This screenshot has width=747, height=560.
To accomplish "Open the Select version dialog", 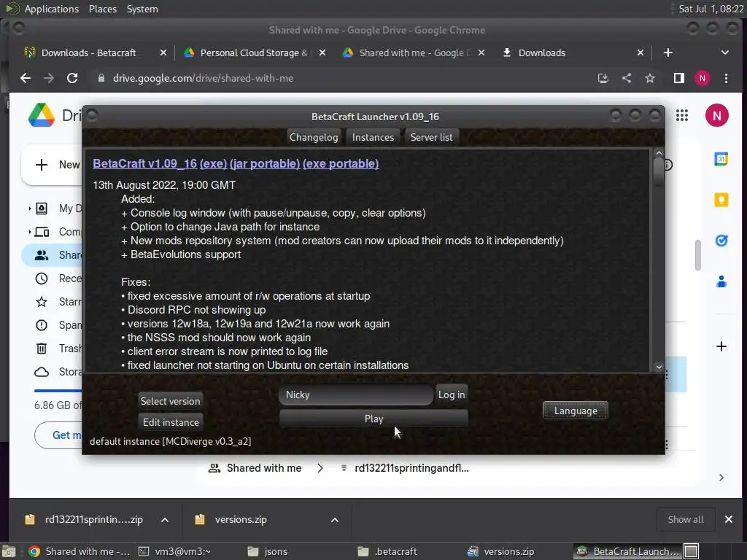I will pos(170,401).
